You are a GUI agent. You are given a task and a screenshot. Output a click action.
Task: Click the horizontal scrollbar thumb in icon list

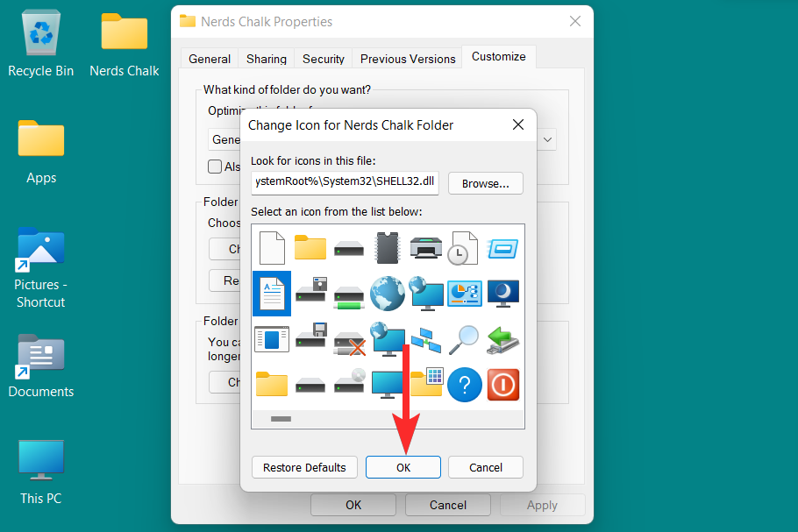tap(281, 419)
